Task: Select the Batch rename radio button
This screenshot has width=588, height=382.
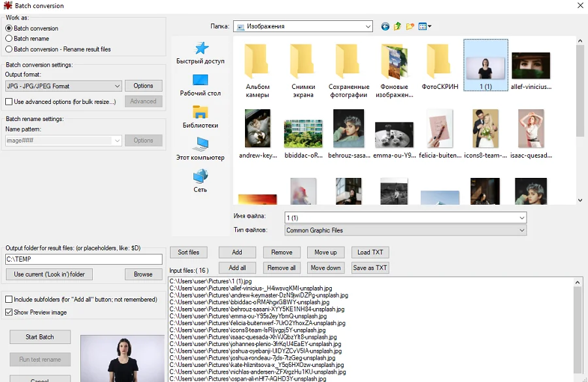Action: click(x=8, y=39)
